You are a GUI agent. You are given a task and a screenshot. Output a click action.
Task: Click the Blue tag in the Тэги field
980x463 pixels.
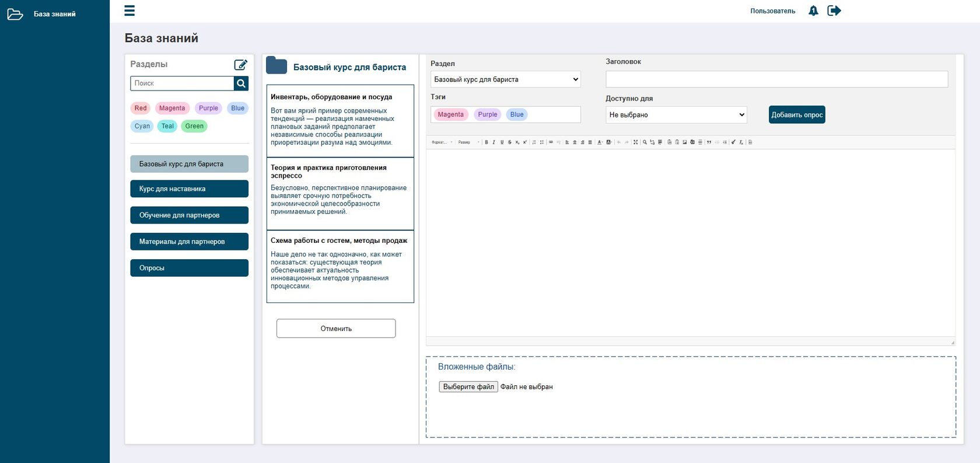point(517,114)
